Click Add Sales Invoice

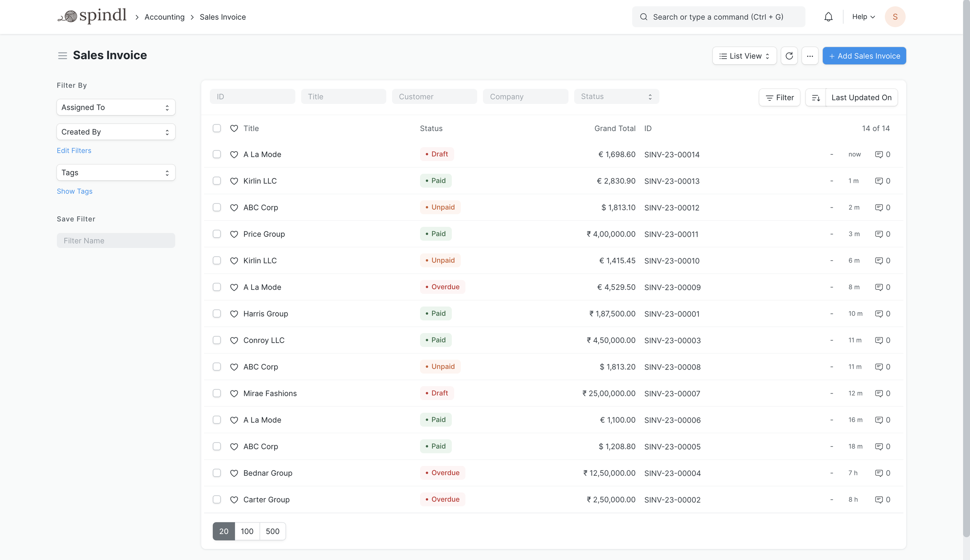coord(864,56)
